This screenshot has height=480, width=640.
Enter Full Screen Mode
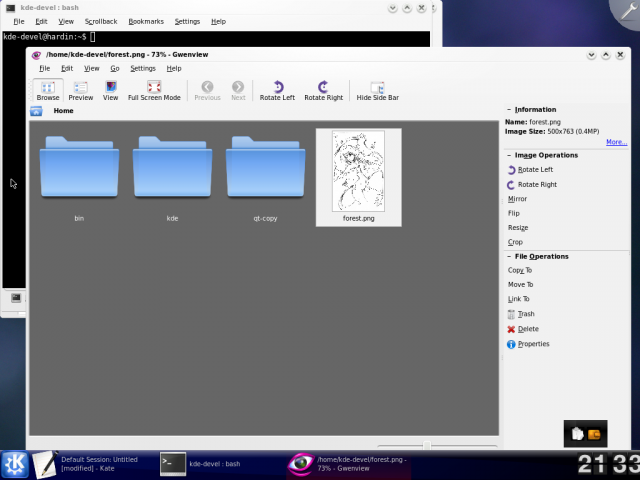pyautogui.click(x=154, y=91)
